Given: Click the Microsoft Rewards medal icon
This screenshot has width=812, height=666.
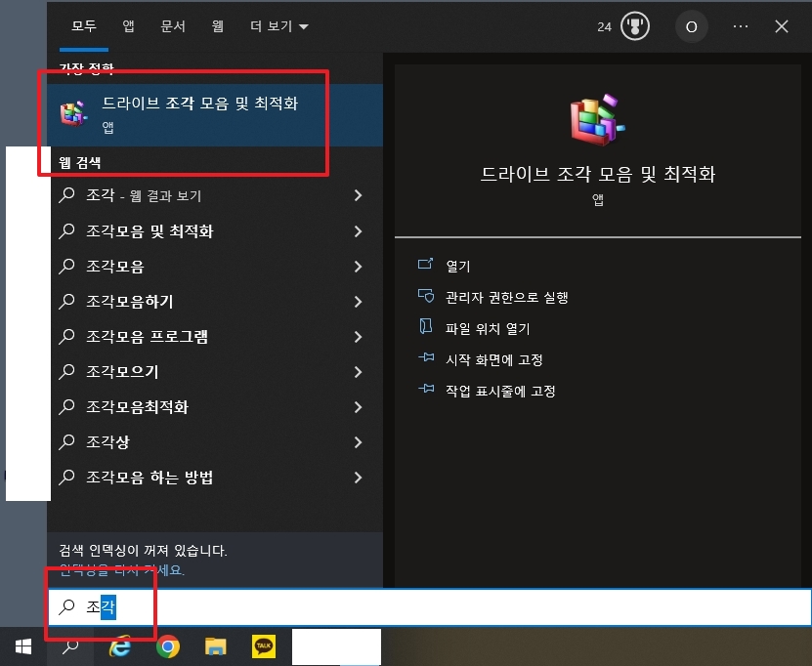Looking at the screenshot, I should tap(637, 26).
